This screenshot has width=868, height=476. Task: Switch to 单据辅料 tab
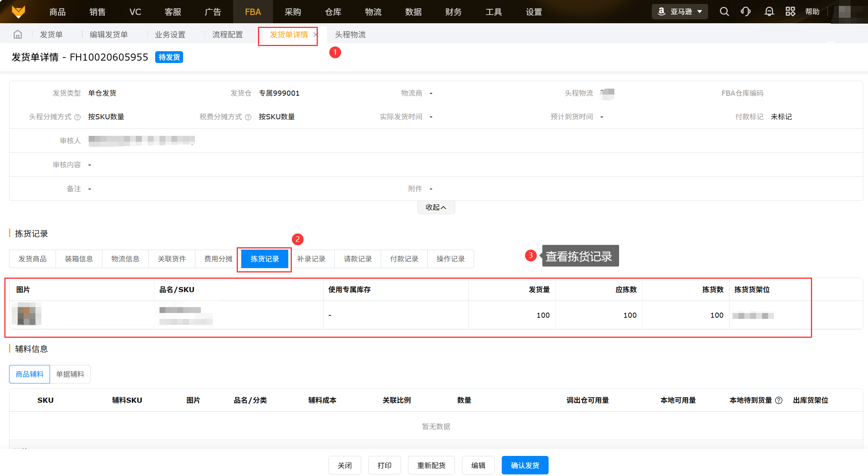click(x=70, y=374)
